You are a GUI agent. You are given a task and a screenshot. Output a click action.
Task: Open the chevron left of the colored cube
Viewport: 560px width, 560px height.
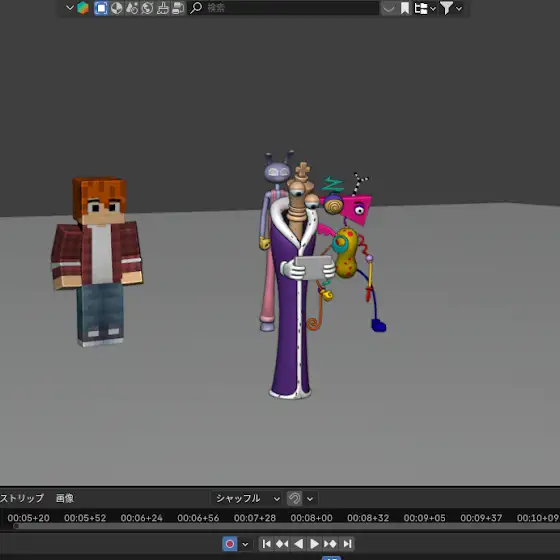pyautogui.click(x=70, y=8)
